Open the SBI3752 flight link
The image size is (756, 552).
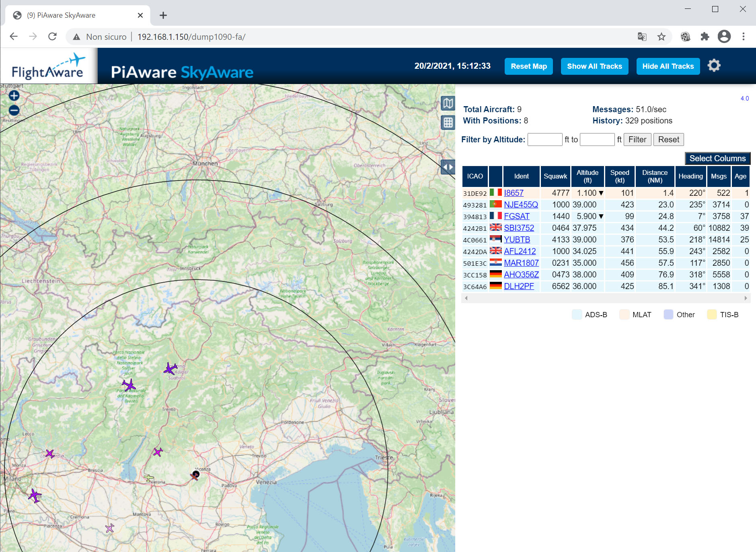click(x=519, y=228)
